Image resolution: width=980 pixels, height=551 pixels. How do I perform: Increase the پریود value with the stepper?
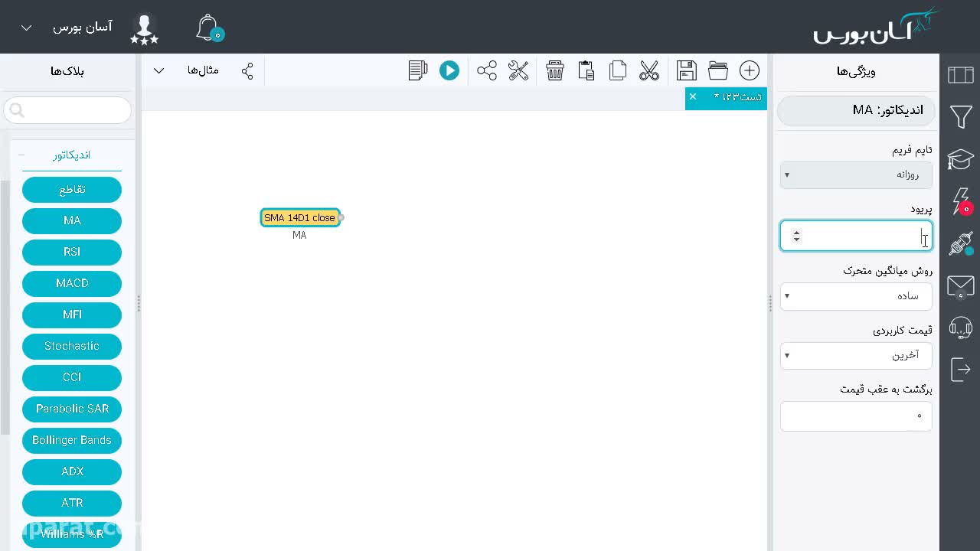point(796,232)
